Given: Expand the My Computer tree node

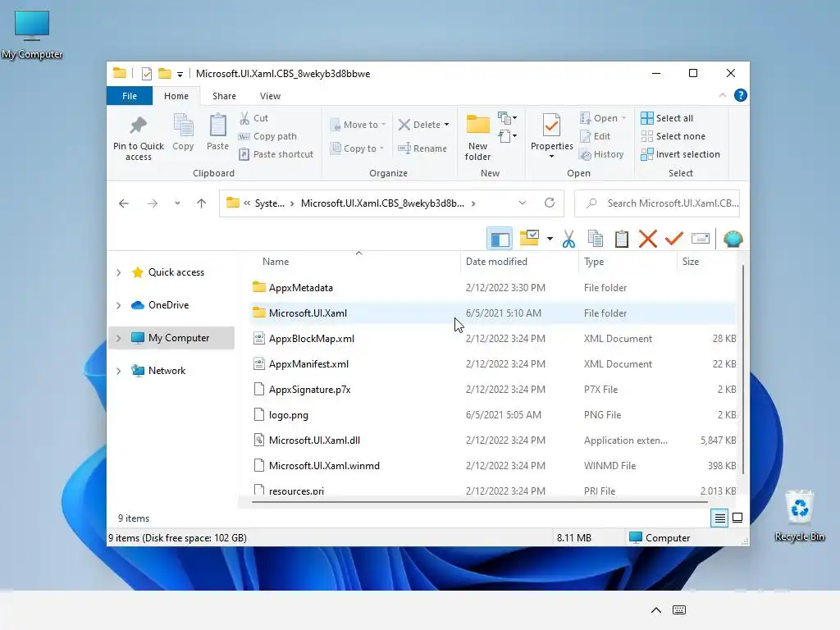Looking at the screenshot, I should point(118,338).
